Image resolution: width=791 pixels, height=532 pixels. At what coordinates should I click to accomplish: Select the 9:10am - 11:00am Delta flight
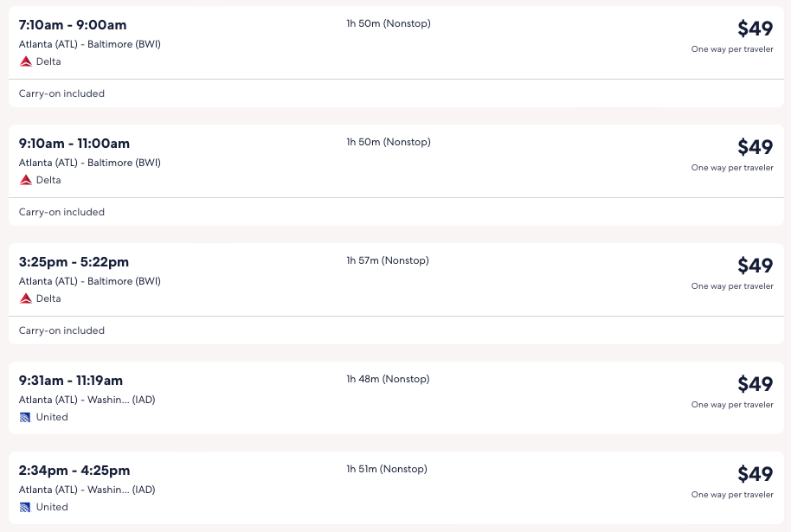[74, 144]
